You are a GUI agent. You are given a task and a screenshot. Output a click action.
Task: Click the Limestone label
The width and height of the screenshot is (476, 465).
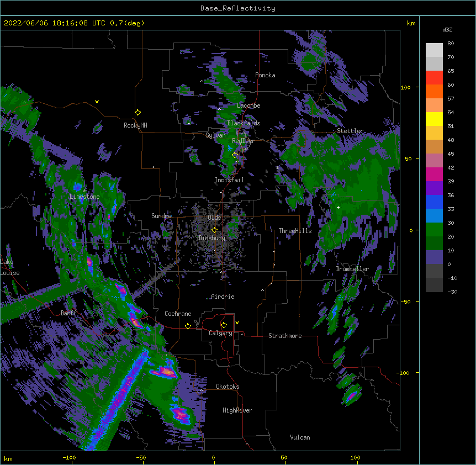[x=84, y=197]
